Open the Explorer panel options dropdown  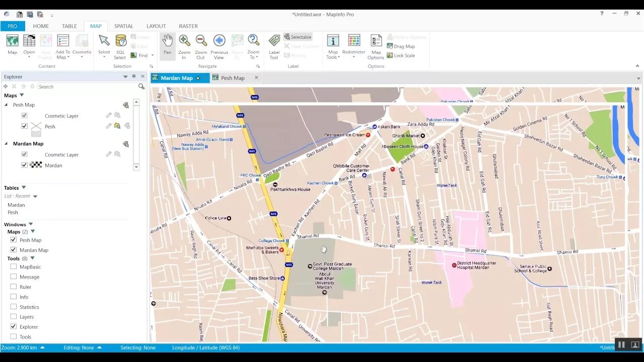click(x=125, y=76)
